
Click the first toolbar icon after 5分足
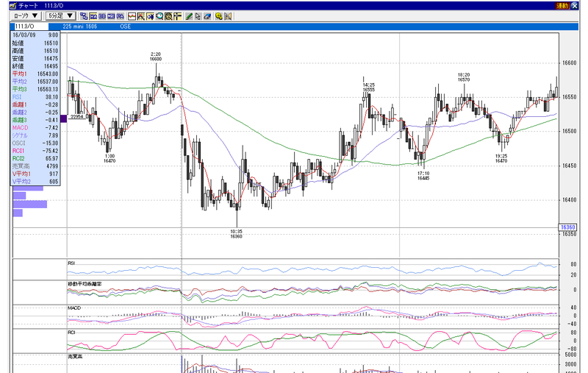coord(84,15)
